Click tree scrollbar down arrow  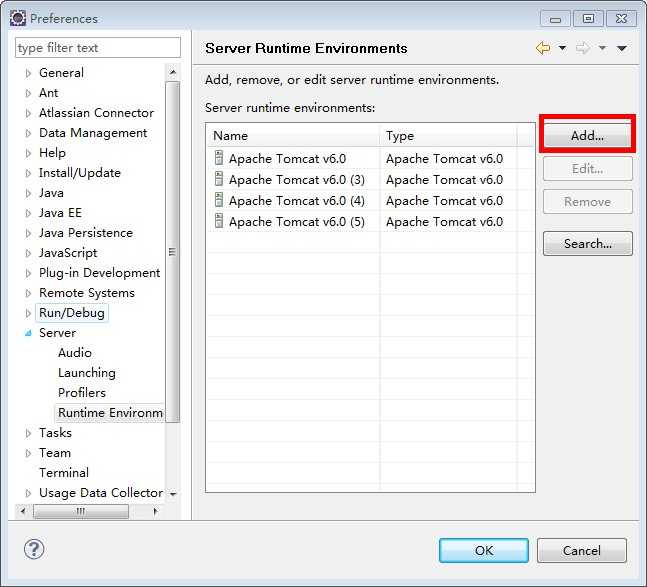point(173,494)
